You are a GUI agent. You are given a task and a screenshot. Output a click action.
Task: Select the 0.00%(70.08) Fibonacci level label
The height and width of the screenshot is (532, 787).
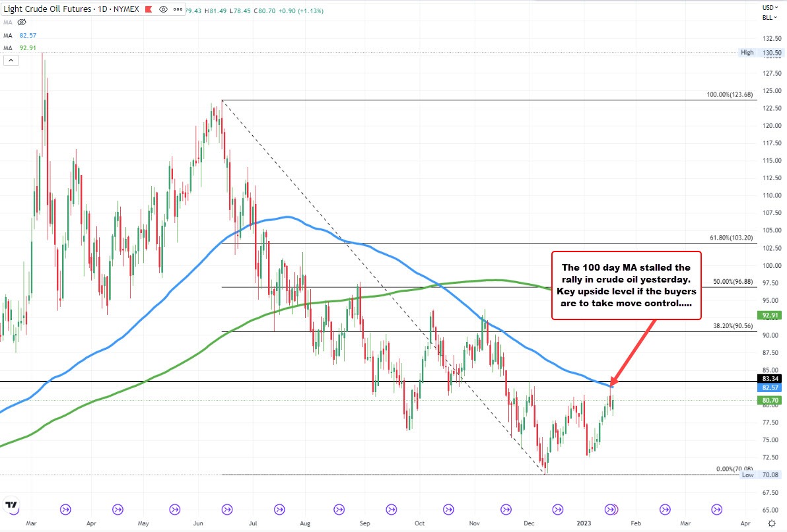coord(734,469)
